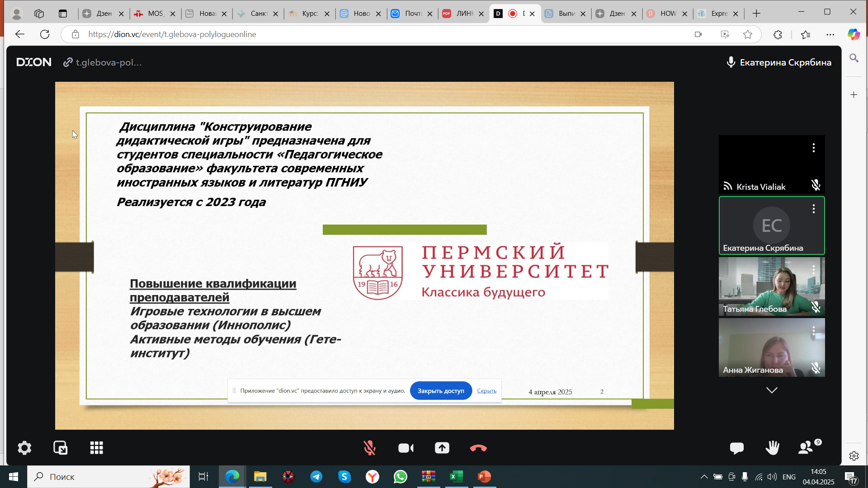Open DION settings gear in bottom toolbar

coord(24,448)
